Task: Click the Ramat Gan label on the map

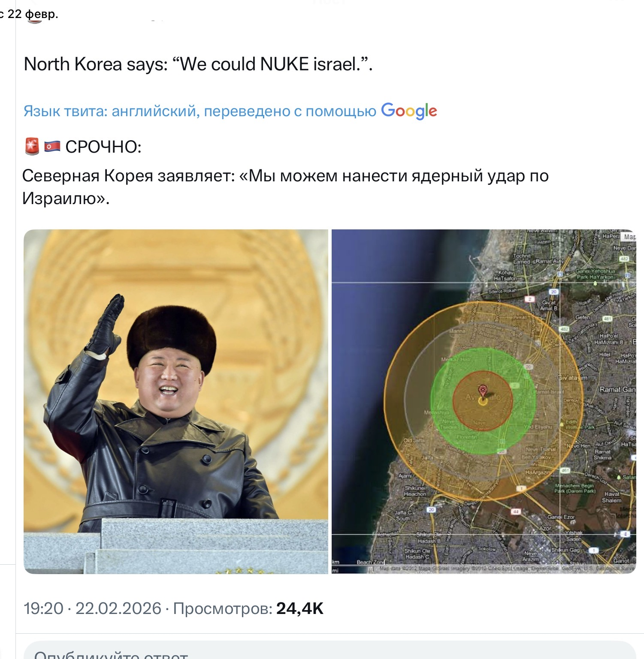Action: coord(617,389)
